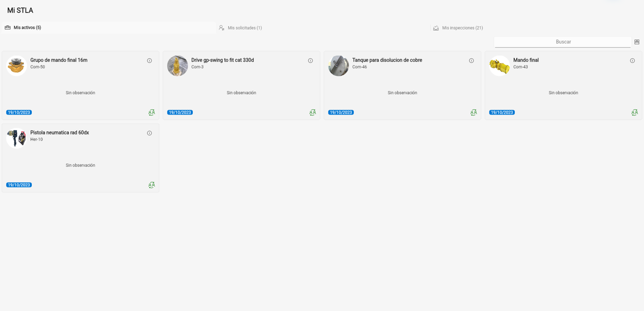Image resolution: width=644 pixels, height=311 pixels.
Task: Select the title Pistola neumatica rad 60dx
Action: [x=59, y=133]
